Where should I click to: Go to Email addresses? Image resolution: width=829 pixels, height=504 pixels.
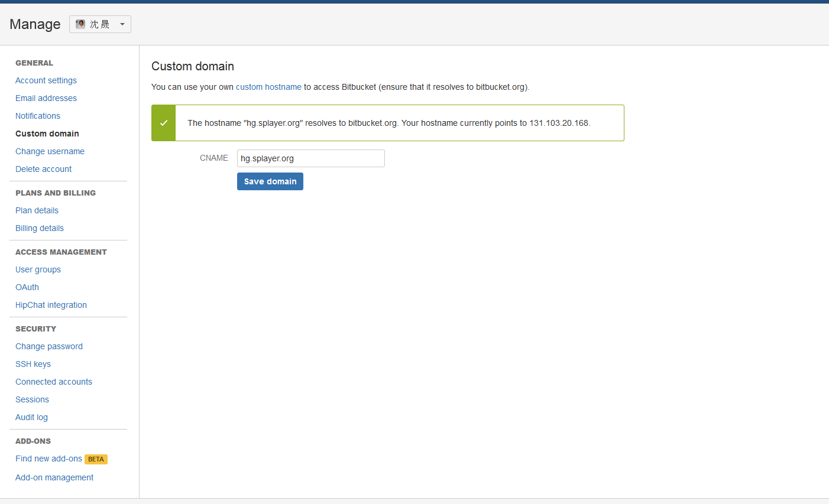click(x=46, y=98)
